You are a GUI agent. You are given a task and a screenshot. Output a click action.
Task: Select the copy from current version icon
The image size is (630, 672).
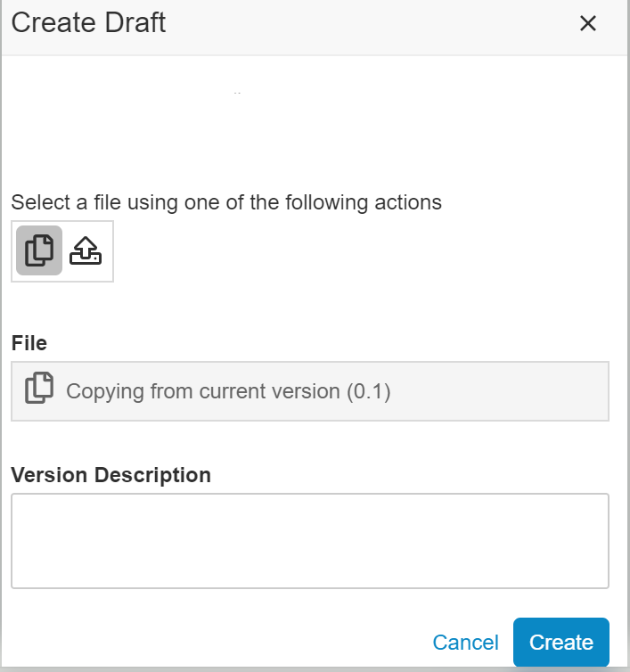click(39, 250)
